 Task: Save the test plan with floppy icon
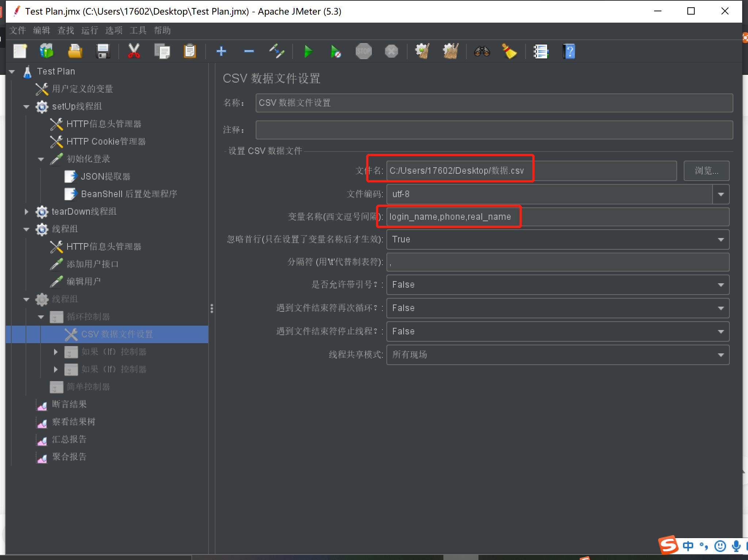coord(103,51)
